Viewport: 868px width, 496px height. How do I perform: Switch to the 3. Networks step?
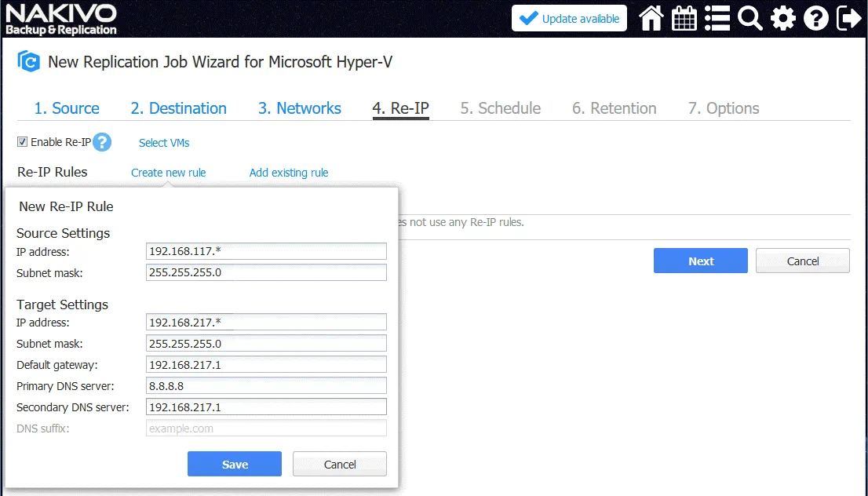(x=299, y=108)
